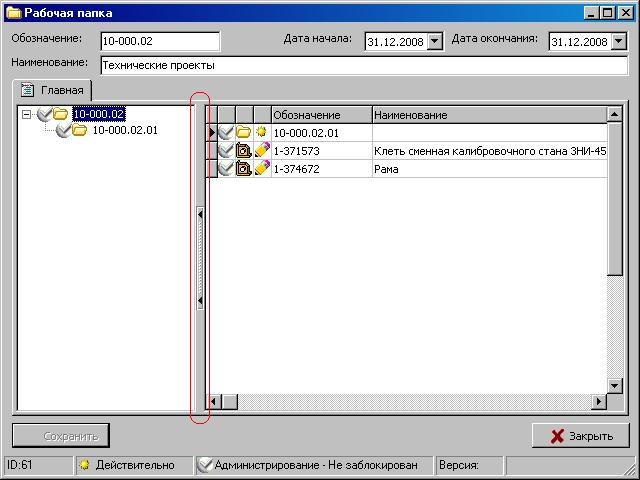
Task: Close window with title bar X
Action: (625, 13)
